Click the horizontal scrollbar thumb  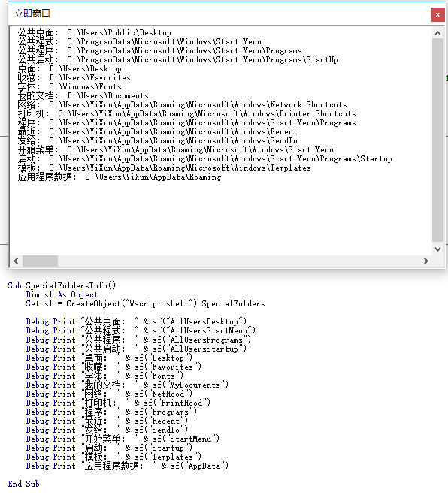pos(40,261)
